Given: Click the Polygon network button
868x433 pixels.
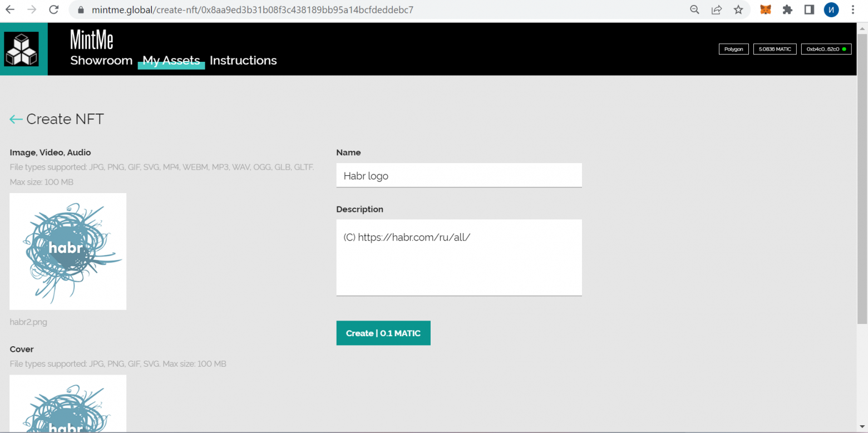Looking at the screenshot, I should coord(734,49).
